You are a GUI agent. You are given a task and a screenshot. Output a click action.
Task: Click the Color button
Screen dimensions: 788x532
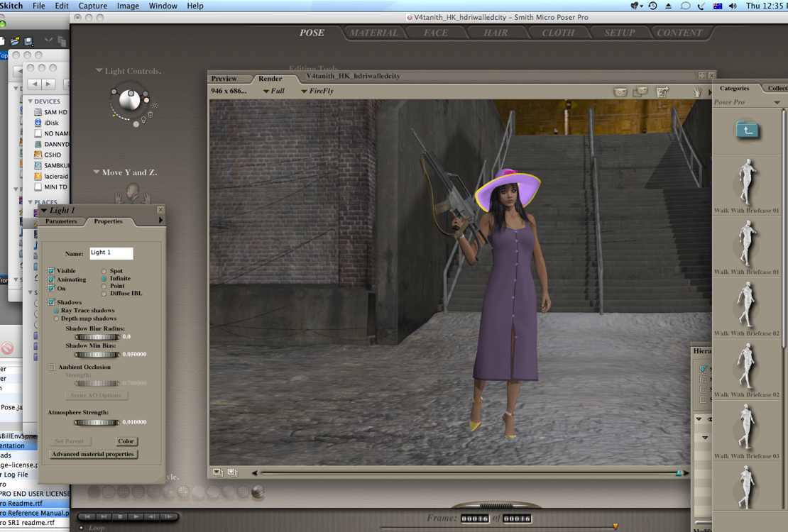126,441
